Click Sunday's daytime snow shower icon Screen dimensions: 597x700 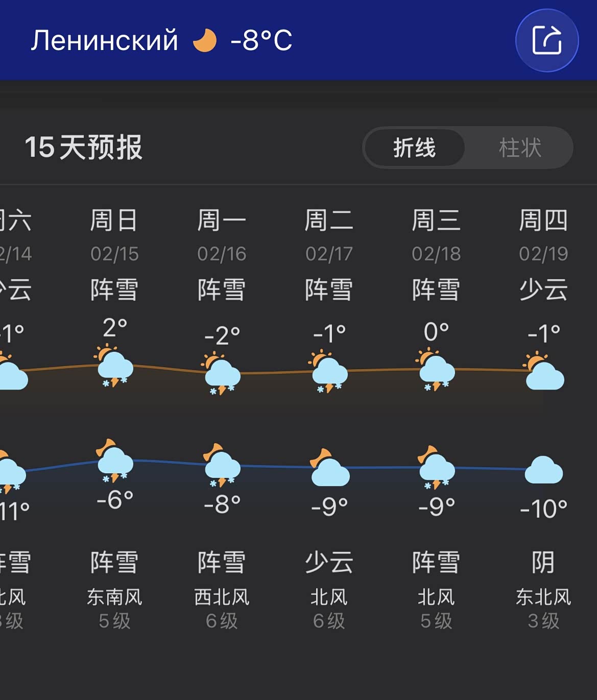point(115,367)
